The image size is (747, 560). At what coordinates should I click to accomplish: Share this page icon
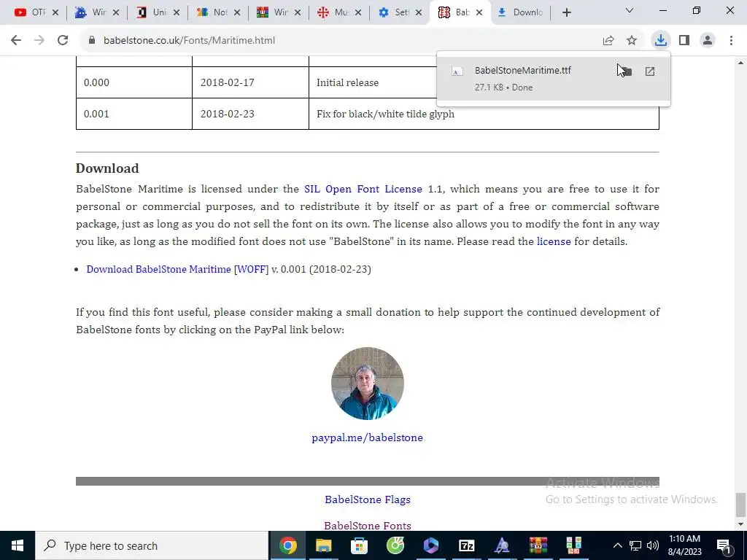point(608,41)
